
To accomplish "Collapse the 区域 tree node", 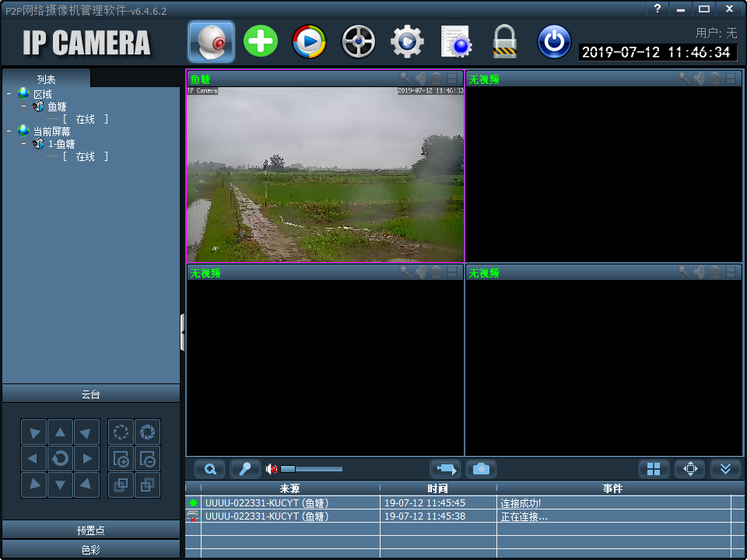I will (9, 94).
